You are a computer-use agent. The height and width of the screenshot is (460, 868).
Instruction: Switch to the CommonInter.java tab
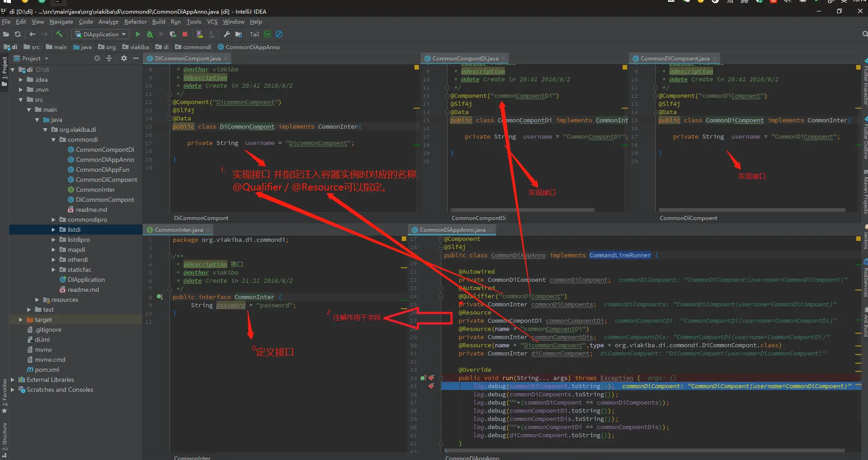coord(178,230)
